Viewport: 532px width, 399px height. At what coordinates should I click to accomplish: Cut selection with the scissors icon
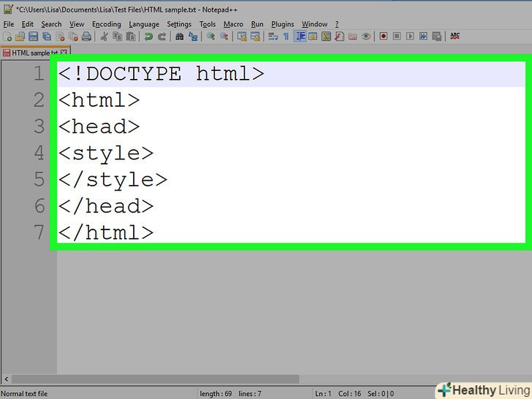(104, 37)
